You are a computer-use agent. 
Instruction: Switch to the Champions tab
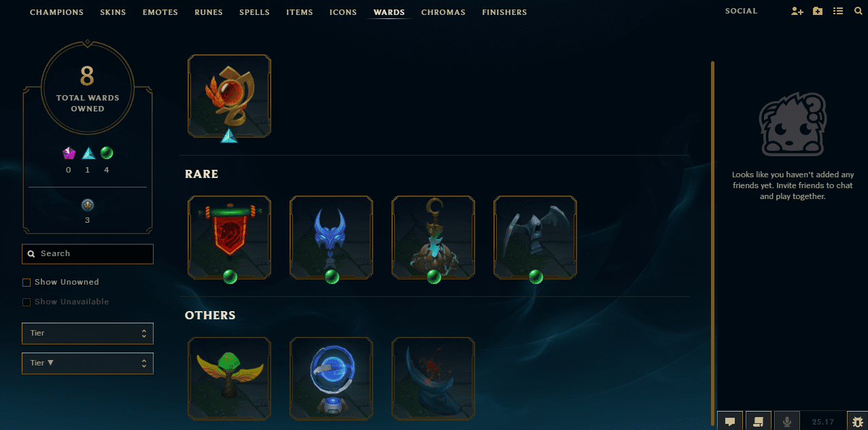tap(57, 12)
